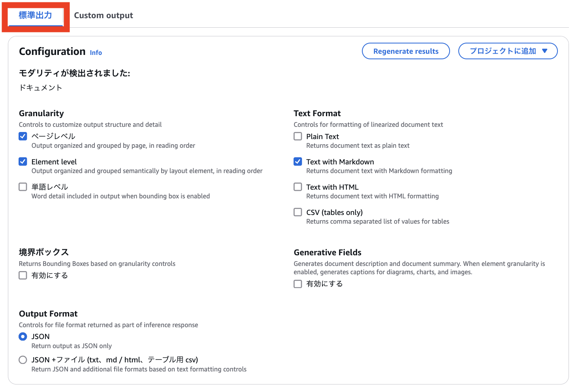Open the Custom output tab
The height and width of the screenshot is (392, 580).
coord(104,15)
